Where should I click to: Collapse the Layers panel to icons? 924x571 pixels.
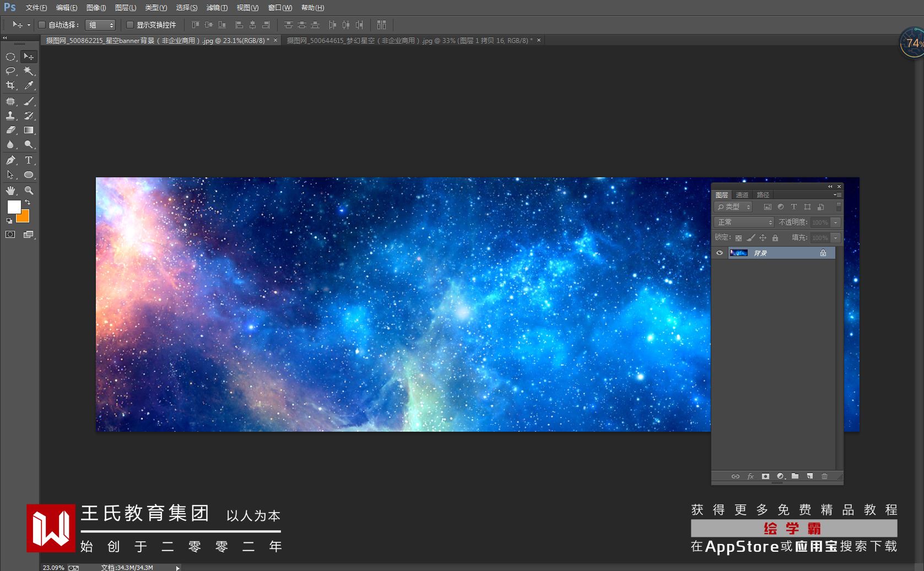pyautogui.click(x=830, y=187)
